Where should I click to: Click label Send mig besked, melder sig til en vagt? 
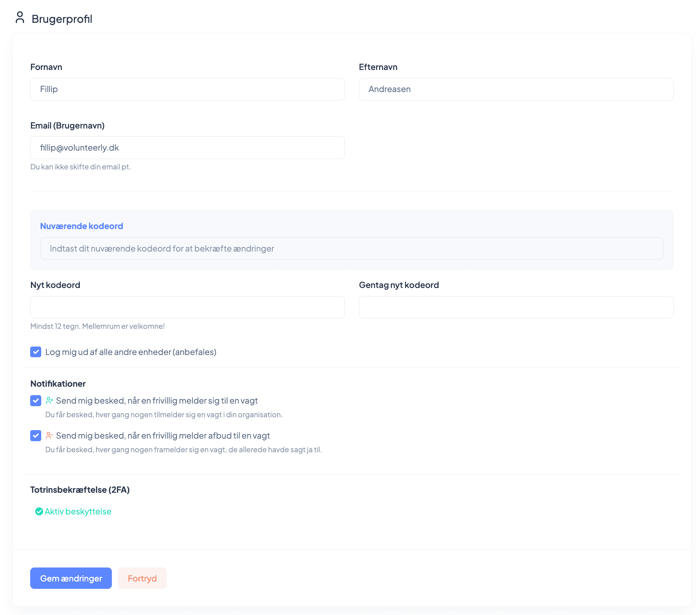tap(157, 401)
